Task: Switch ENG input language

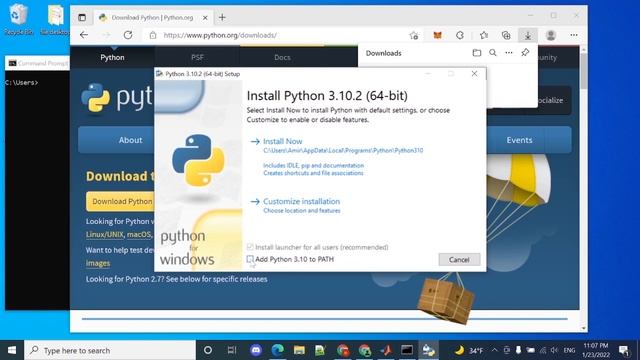Action: (x=569, y=350)
